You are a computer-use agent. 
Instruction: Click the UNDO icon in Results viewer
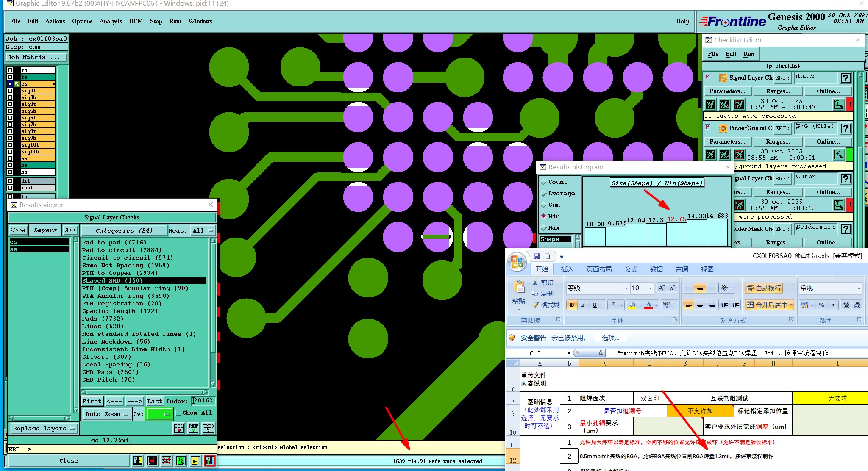209,428
